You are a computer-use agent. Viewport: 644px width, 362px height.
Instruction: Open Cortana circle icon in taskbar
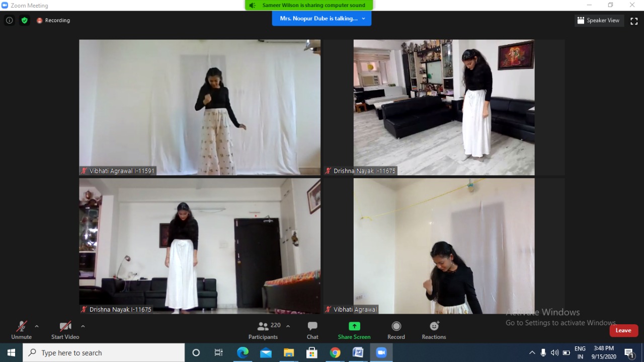point(196,352)
